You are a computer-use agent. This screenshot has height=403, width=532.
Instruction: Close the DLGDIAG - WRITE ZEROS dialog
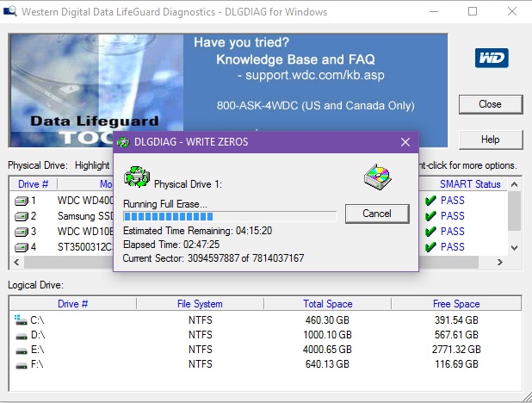[405, 142]
